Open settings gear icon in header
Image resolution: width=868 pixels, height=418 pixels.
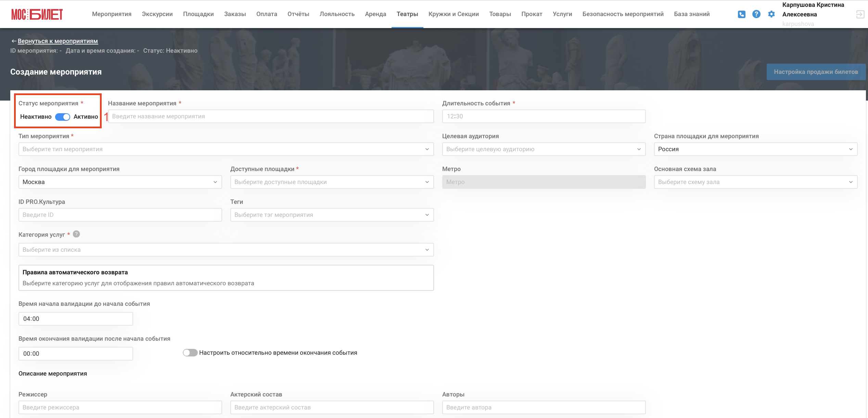pos(771,14)
